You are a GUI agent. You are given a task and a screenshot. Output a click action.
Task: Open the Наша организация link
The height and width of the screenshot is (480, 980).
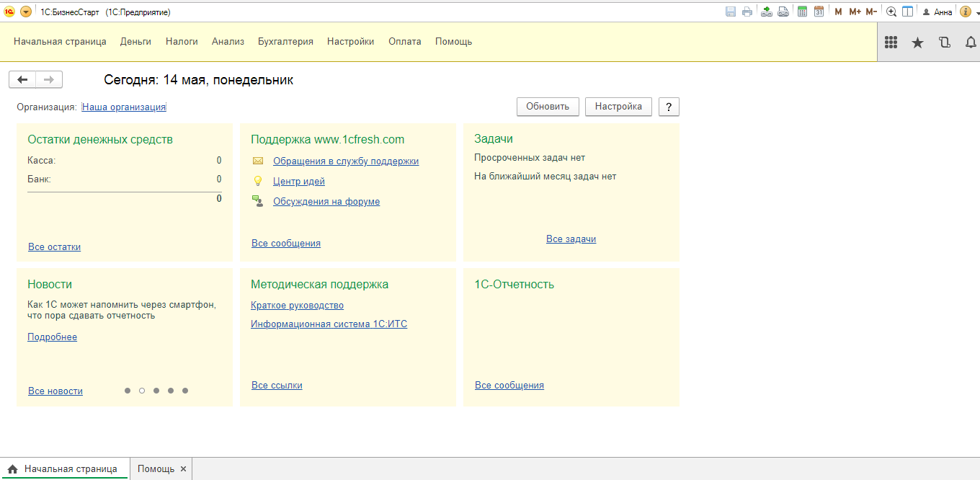click(x=124, y=107)
